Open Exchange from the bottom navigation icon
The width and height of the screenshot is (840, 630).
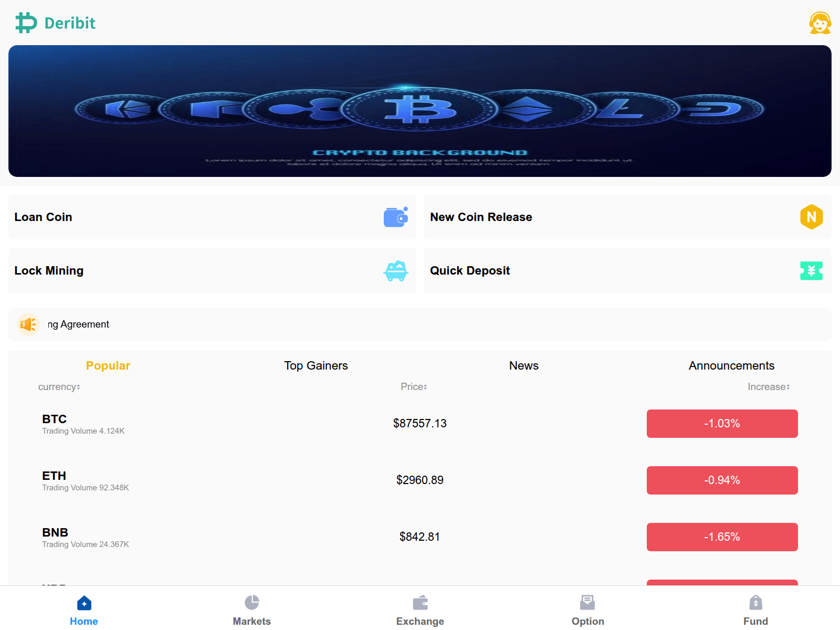pyautogui.click(x=420, y=602)
